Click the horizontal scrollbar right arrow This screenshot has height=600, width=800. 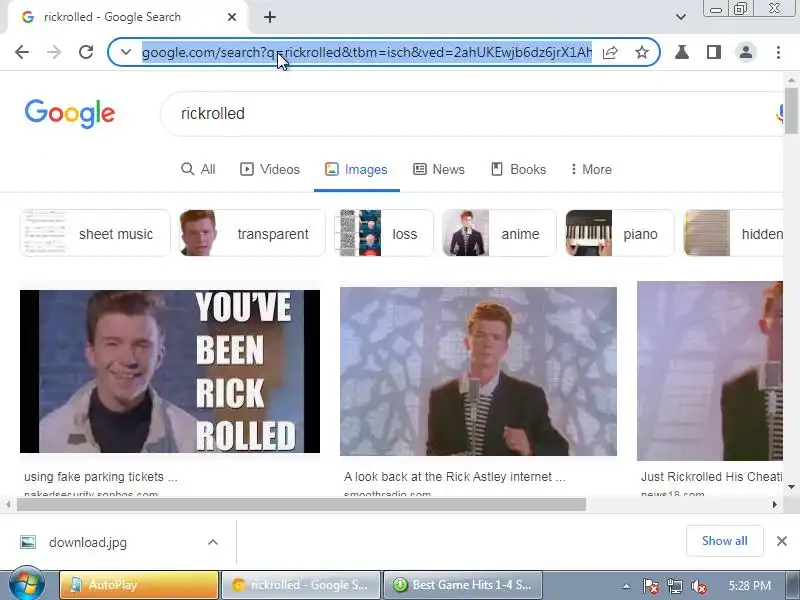pos(774,505)
